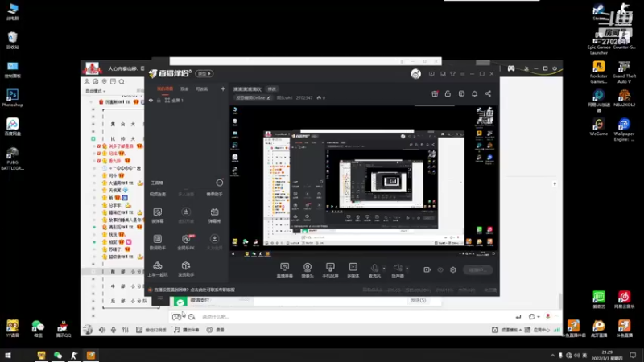Open the beauty assistant tool
Screen dimensions: 644x362
point(158,242)
